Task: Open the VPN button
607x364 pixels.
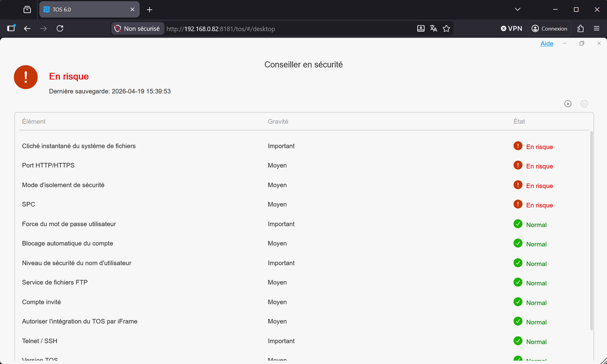Action: pos(511,29)
